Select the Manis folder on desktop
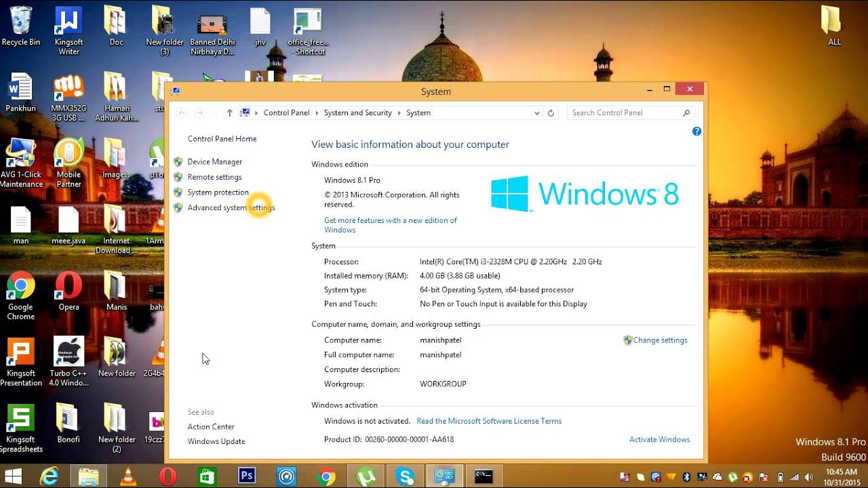Viewport: 868px width, 488px height. tap(116, 291)
